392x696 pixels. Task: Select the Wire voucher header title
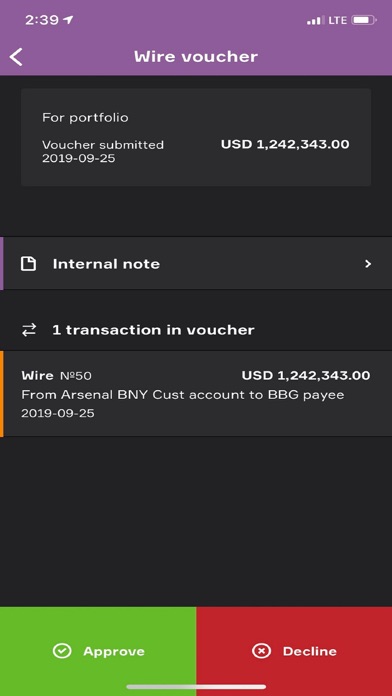point(196,57)
